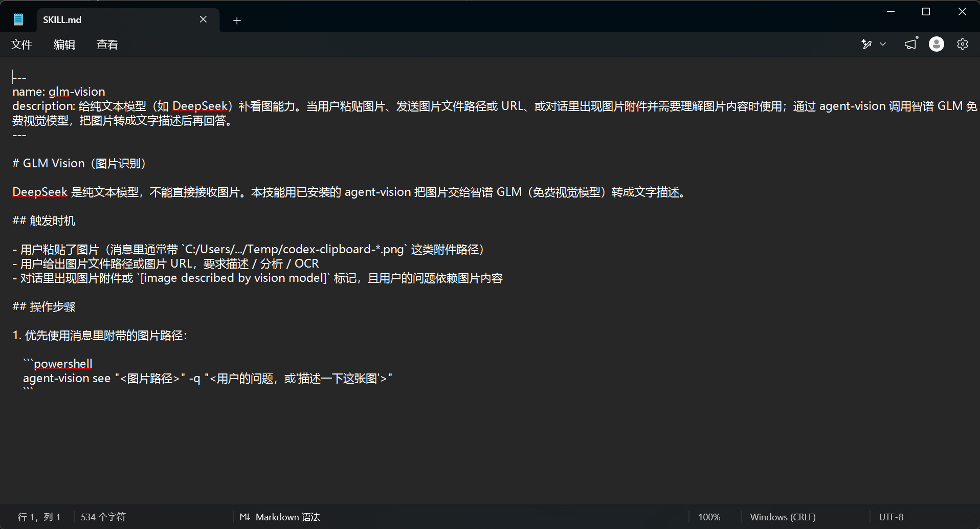Image resolution: width=980 pixels, height=529 pixels.
Task: Click the line '1. 优先使用消息里附带的图片路径：'
Action: 100,336
